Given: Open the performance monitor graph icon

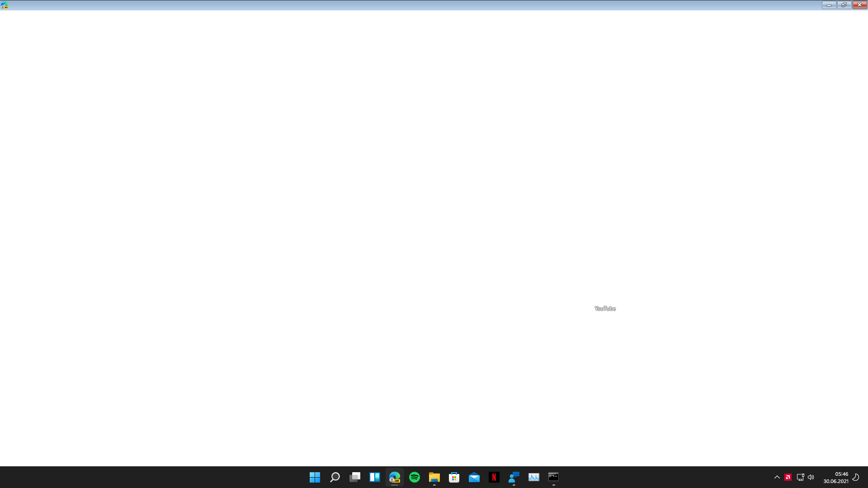Looking at the screenshot, I should 534,477.
